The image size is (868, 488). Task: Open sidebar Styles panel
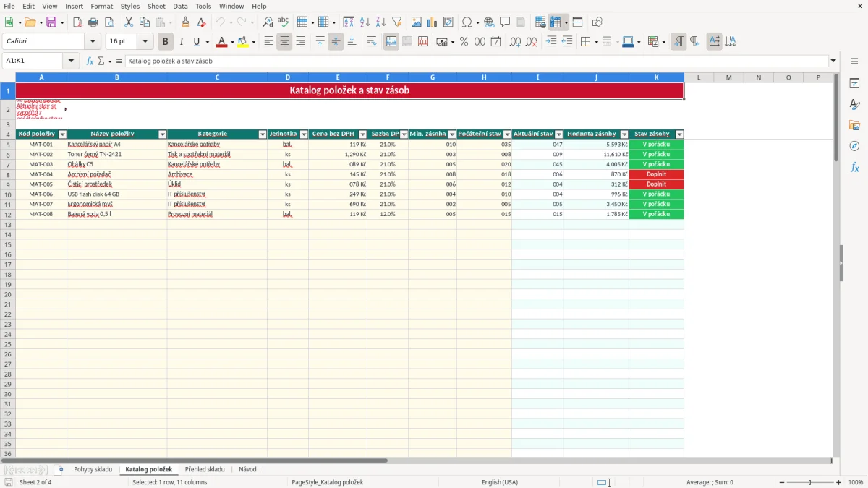(854, 104)
